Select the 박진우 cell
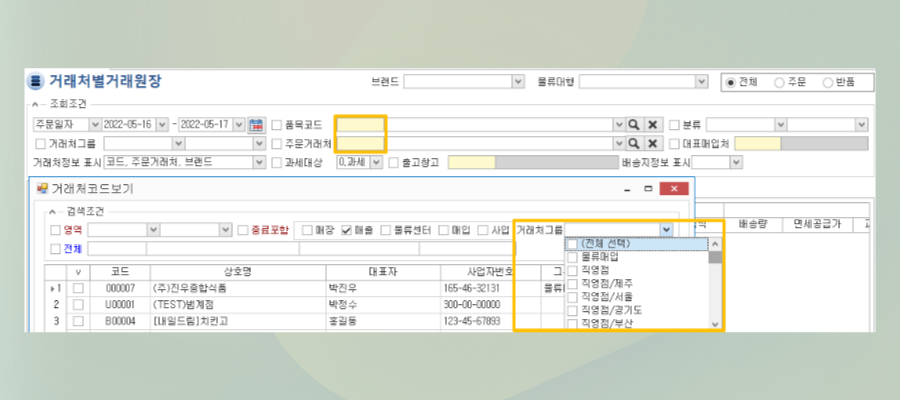Screen dimensions: 900x400 pos(383,288)
